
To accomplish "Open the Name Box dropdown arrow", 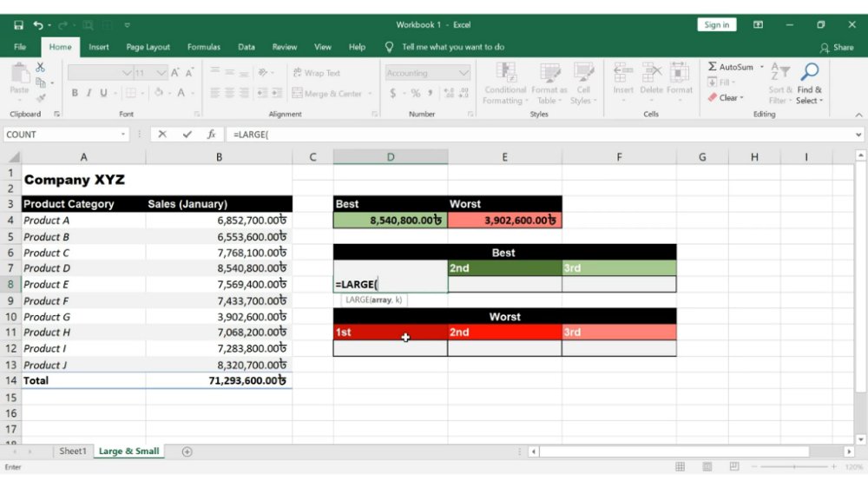I will (123, 135).
